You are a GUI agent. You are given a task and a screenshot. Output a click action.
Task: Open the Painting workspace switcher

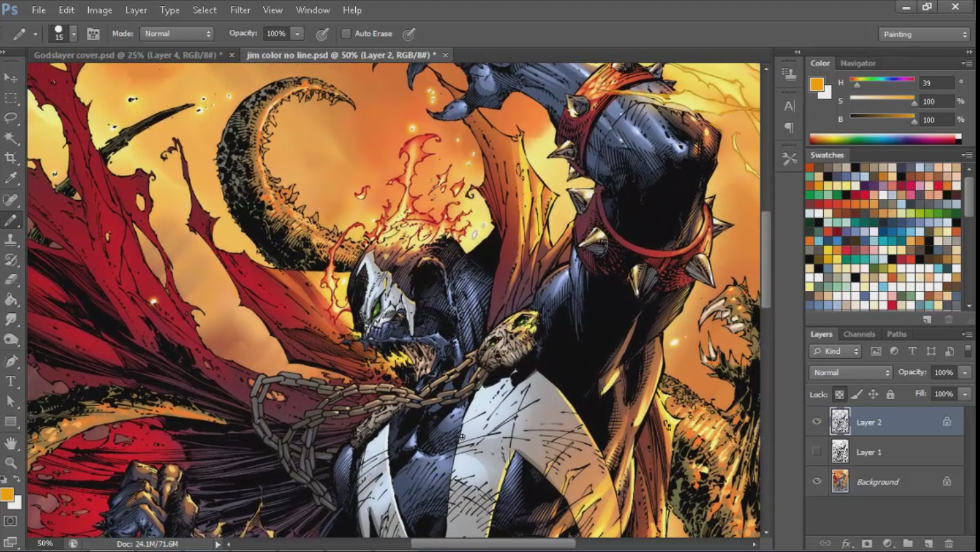(x=925, y=34)
